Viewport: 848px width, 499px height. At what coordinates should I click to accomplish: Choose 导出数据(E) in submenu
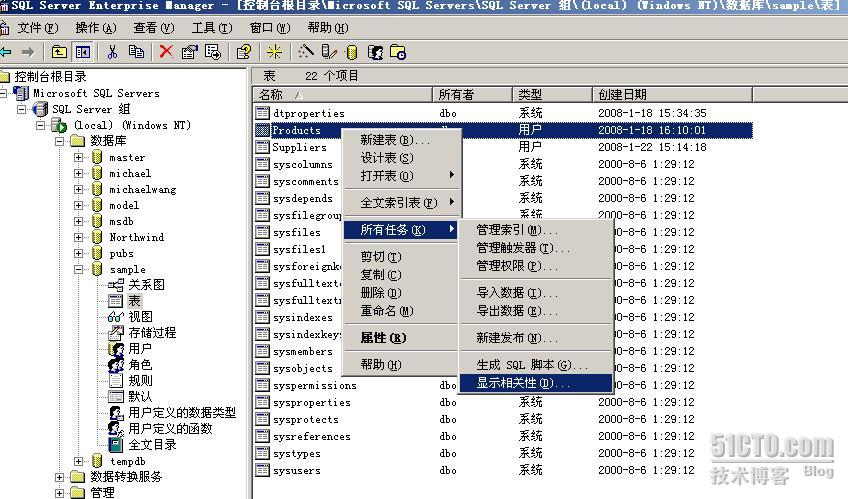(536, 311)
